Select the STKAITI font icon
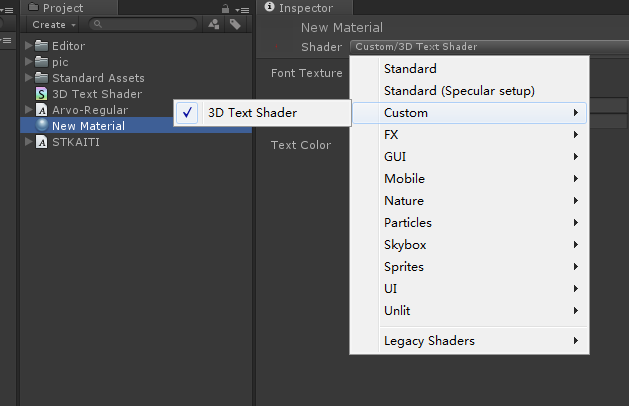Viewport: 629px width, 406px height. (x=42, y=142)
